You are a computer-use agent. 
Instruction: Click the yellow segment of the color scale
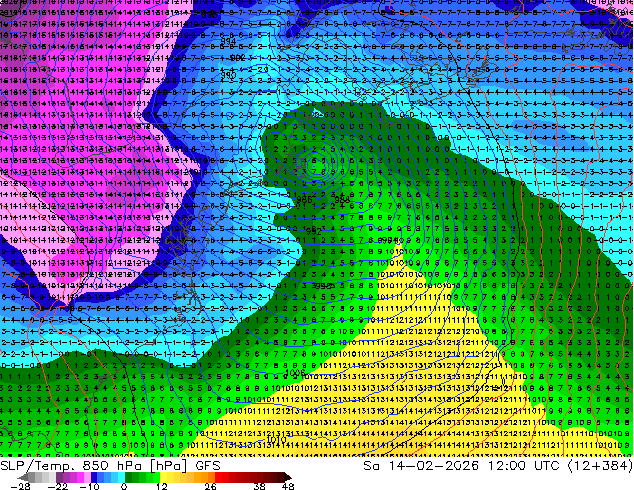coord(163,477)
